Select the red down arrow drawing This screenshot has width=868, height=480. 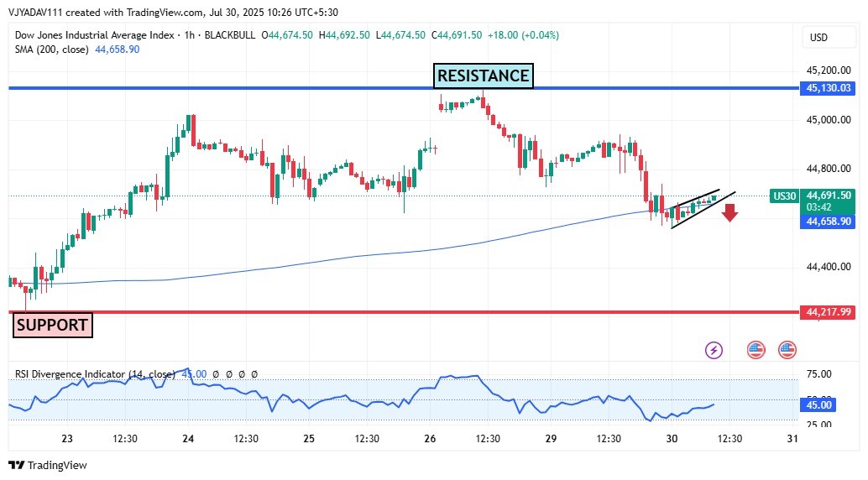click(729, 212)
